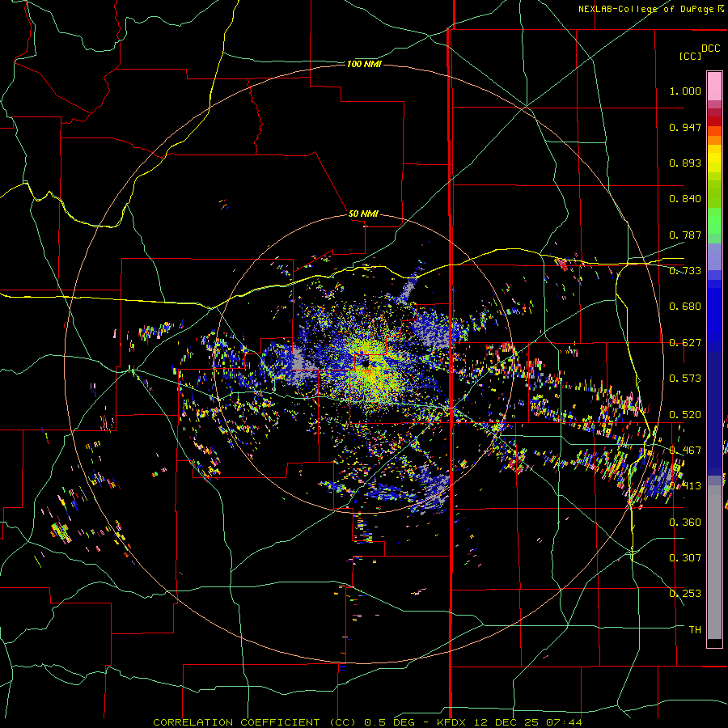Click the 0.627 color scale value
Viewport: 728px width, 728px height.
pos(685,343)
